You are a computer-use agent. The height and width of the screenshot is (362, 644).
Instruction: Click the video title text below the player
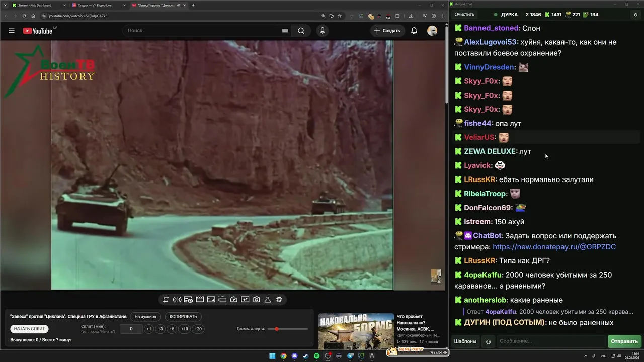(x=69, y=317)
